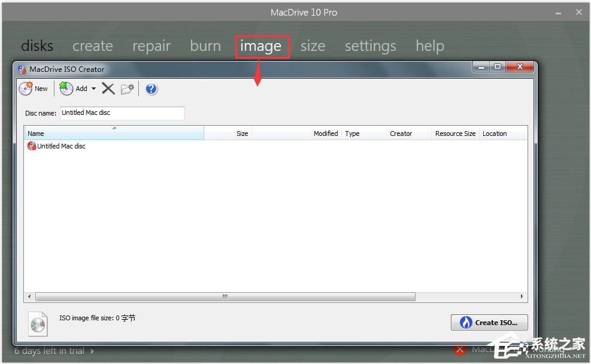The height and width of the screenshot is (364, 591).
Task: Open the Add dropdown arrow
Action: click(x=93, y=89)
